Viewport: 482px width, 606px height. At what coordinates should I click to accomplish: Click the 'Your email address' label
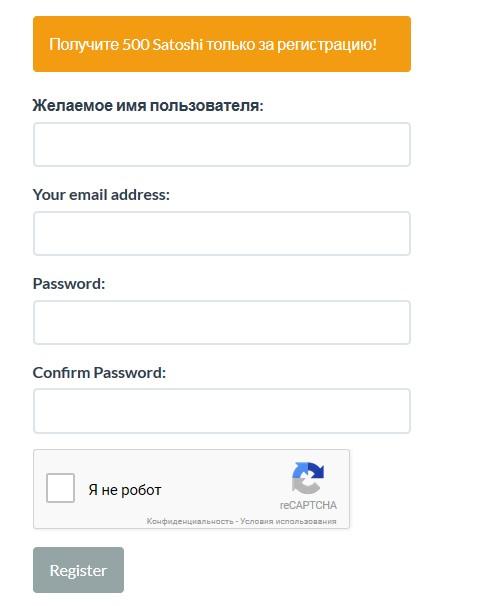point(101,194)
